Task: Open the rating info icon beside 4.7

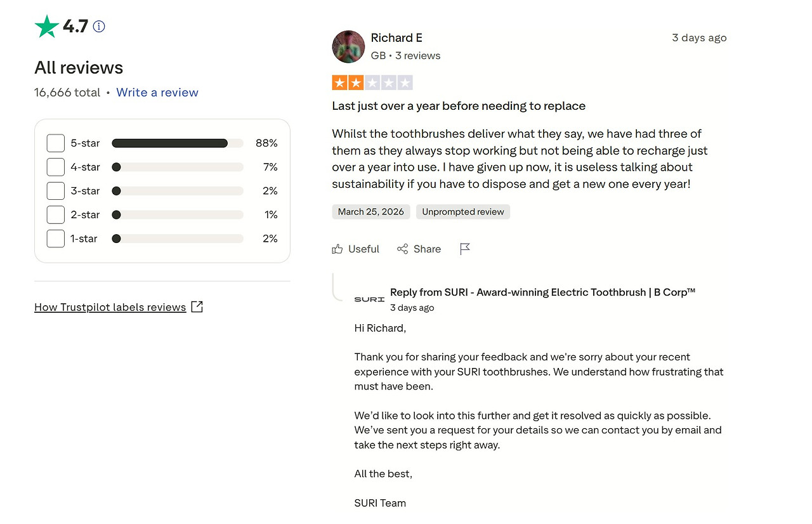Action: (99, 27)
